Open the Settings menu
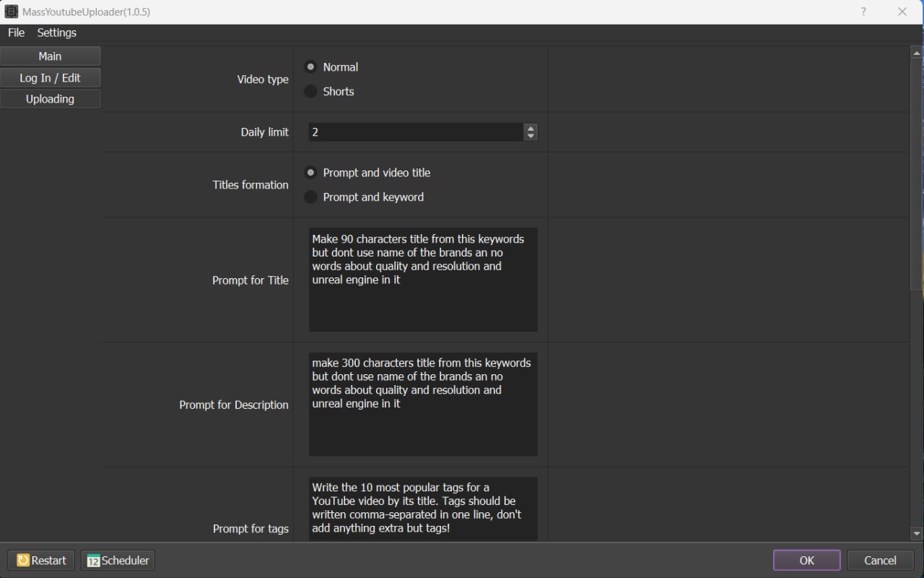 point(56,33)
